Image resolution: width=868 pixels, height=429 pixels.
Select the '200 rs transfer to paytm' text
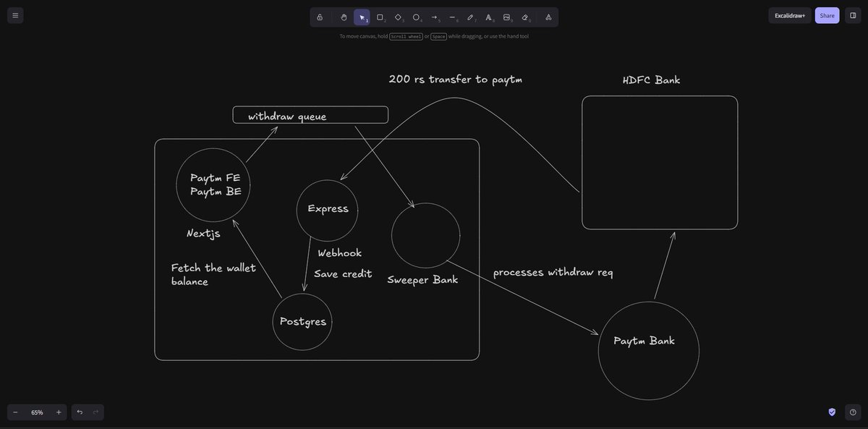(x=455, y=79)
